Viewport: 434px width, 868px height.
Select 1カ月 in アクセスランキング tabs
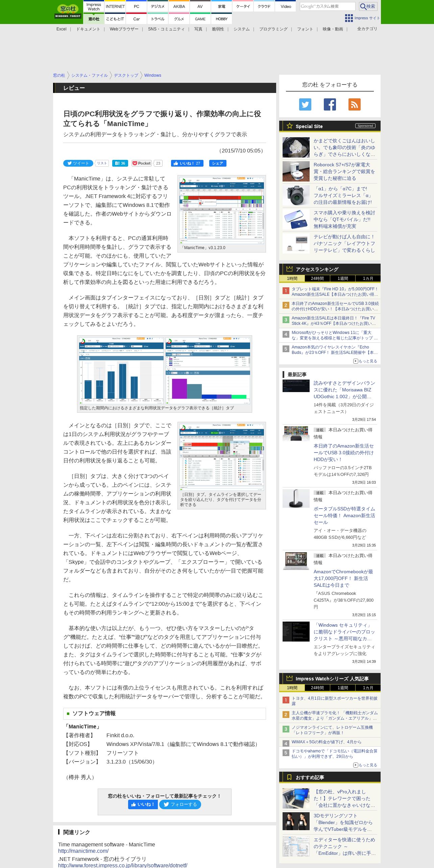368,279
